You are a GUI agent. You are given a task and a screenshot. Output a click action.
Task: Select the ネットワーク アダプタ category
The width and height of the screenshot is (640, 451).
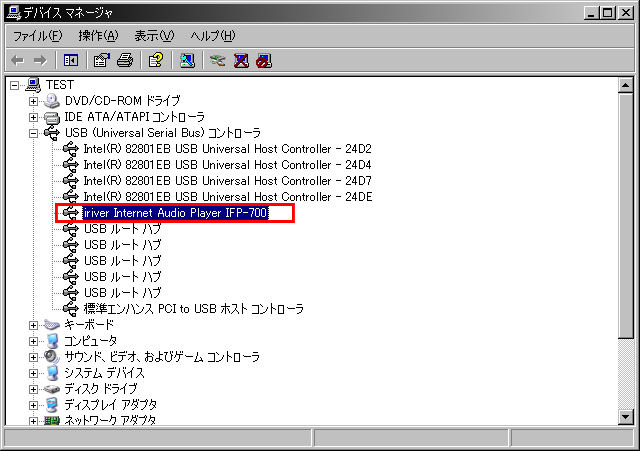pyautogui.click(x=110, y=420)
